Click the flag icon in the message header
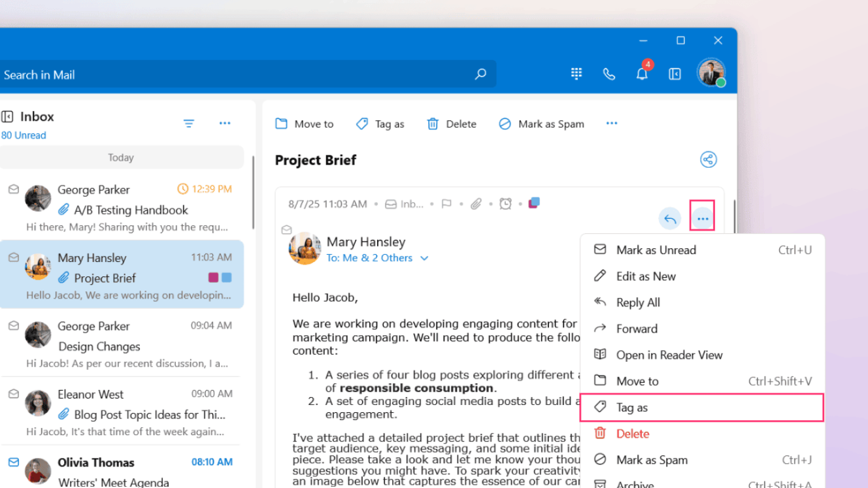The height and width of the screenshot is (488, 868). pos(446,204)
